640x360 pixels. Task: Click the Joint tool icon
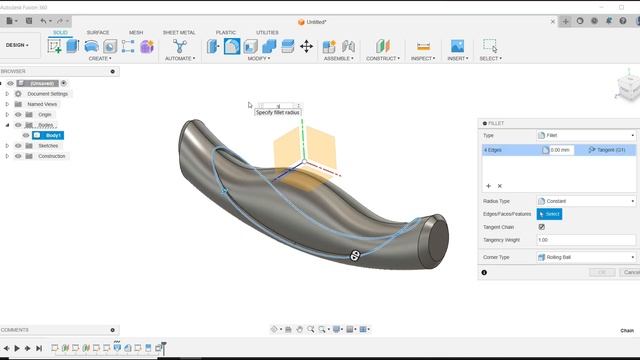tap(348, 46)
